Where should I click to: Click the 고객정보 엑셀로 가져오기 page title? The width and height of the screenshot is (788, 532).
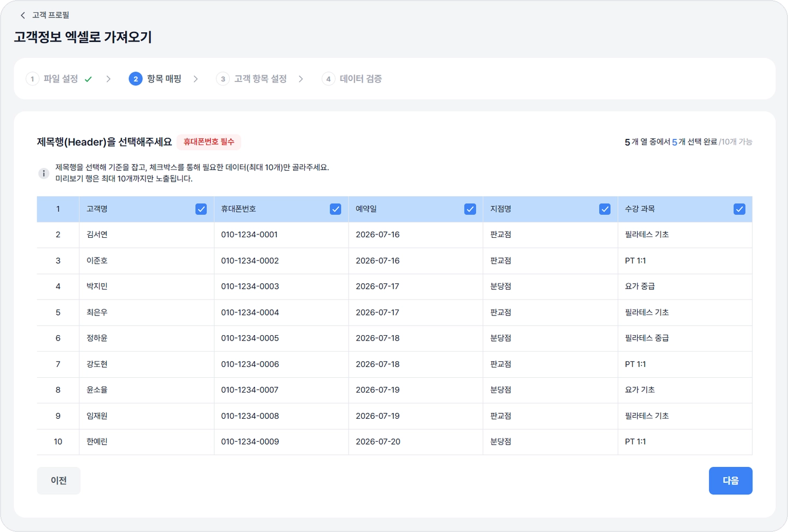coord(83,37)
